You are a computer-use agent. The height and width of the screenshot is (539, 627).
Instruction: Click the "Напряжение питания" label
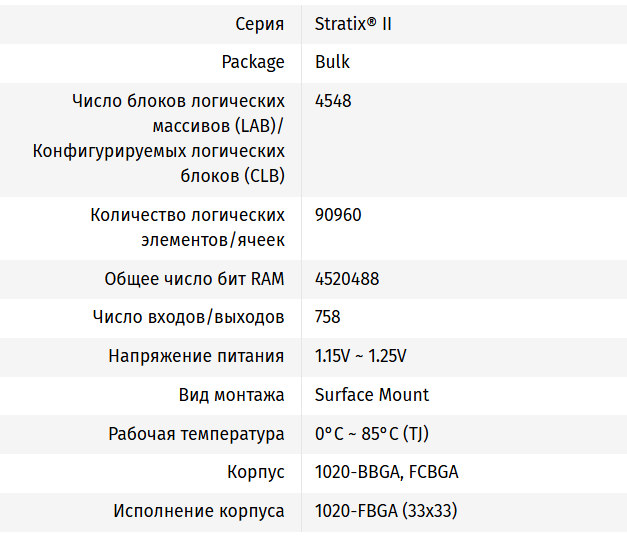tap(196, 356)
